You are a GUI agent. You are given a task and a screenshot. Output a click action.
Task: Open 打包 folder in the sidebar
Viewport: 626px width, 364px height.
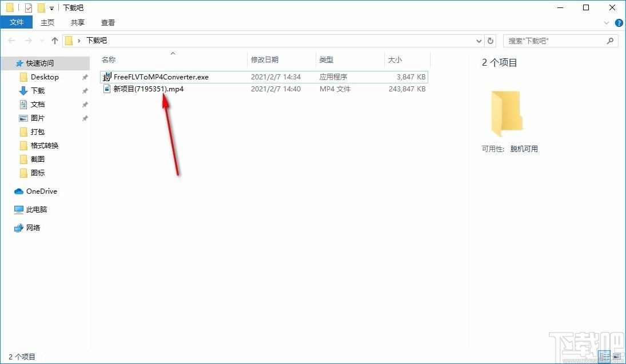(38, 131)
